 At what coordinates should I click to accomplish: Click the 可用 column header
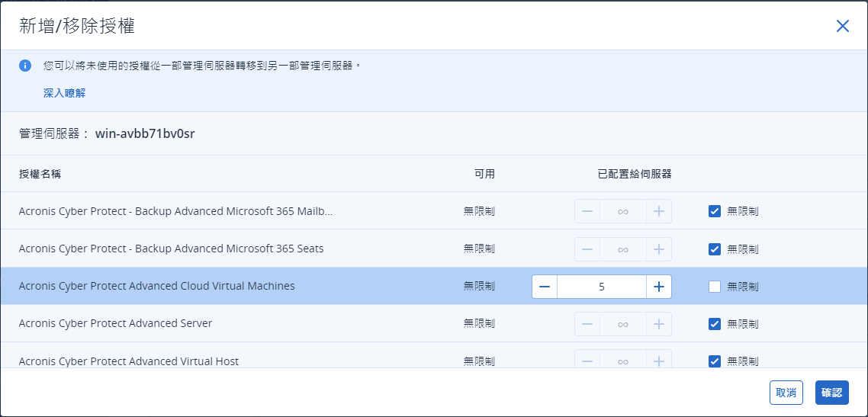[x=484, y=174]
